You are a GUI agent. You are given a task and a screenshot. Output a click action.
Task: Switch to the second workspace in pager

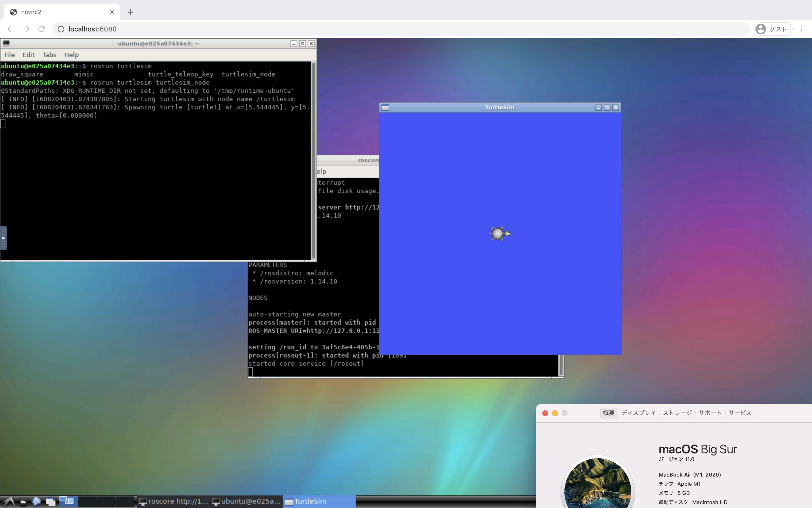pyautogui.click(x=87, y=502)
